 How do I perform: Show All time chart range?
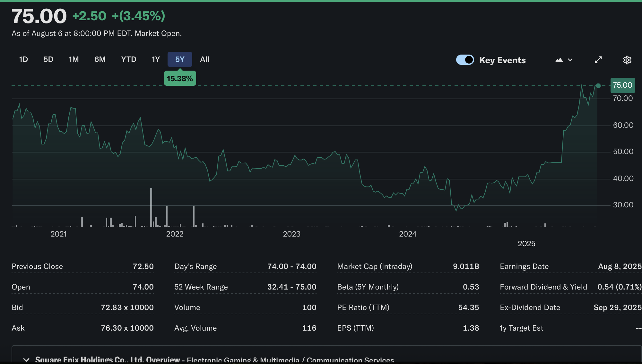(205, 59)
